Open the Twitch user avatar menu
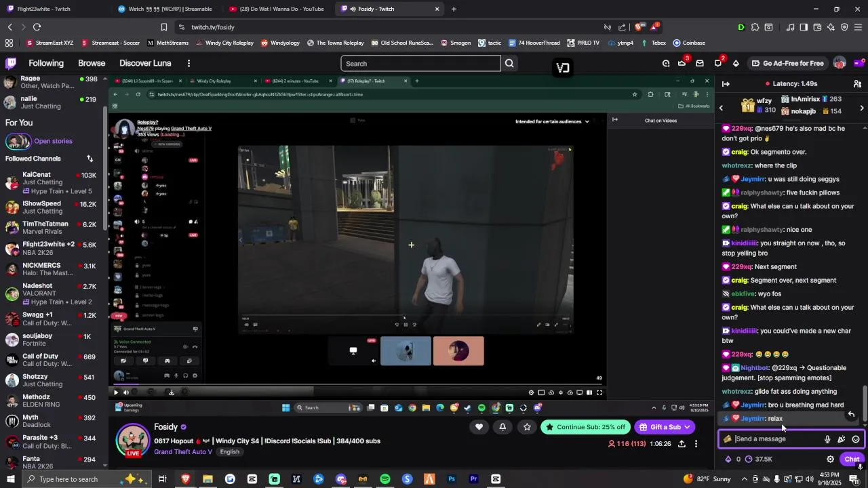Screen dimensions: 868x488 840,63
